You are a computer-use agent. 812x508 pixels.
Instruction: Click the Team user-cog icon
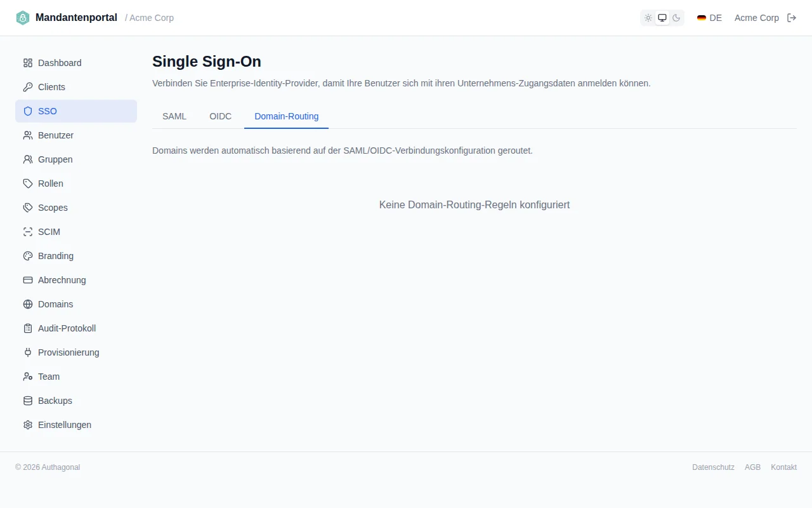point(28,377)
